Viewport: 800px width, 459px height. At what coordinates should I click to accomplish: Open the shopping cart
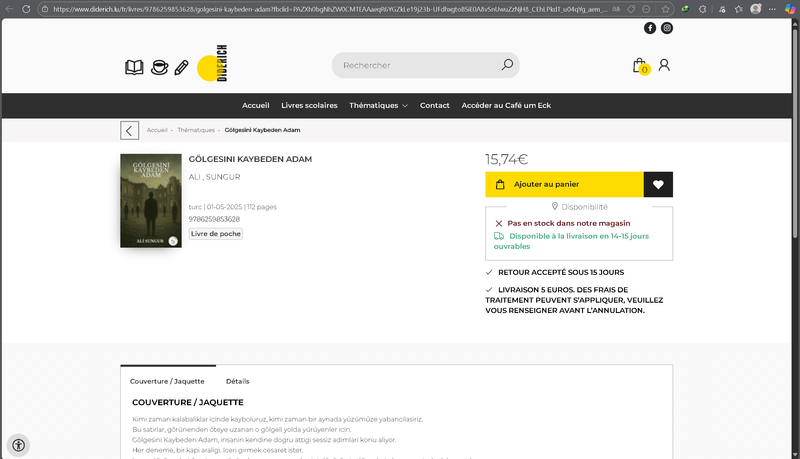(x=639, y=66)
